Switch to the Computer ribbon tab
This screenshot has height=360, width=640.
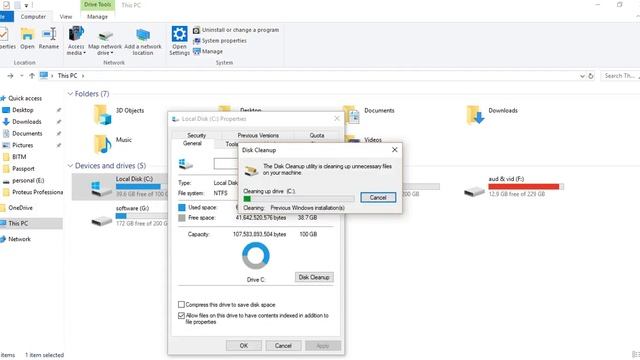click(33, 17)
